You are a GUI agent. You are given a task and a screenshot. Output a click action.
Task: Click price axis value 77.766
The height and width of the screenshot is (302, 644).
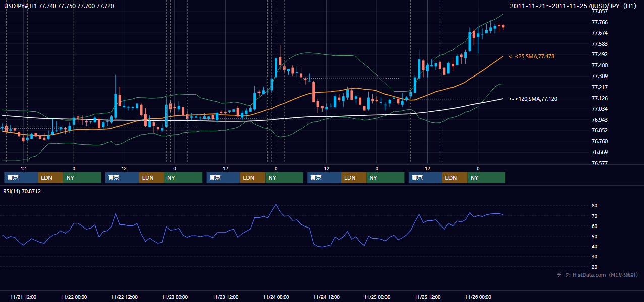click(599, 22)
